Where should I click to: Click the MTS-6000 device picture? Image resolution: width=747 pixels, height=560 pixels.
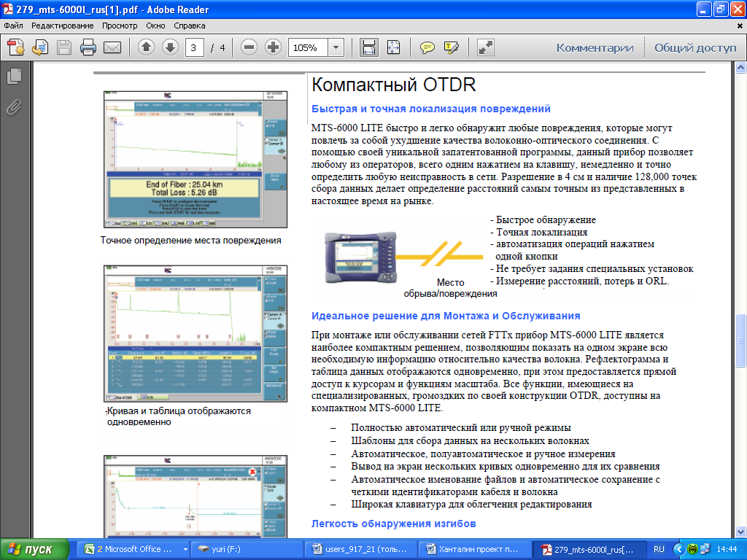[x=360, y=257]
